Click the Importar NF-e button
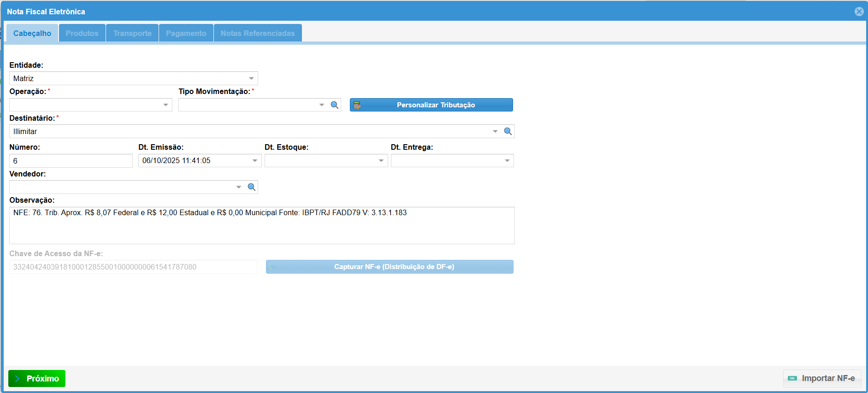This screenshot has height=393, width=868. [x=822, y=378]
